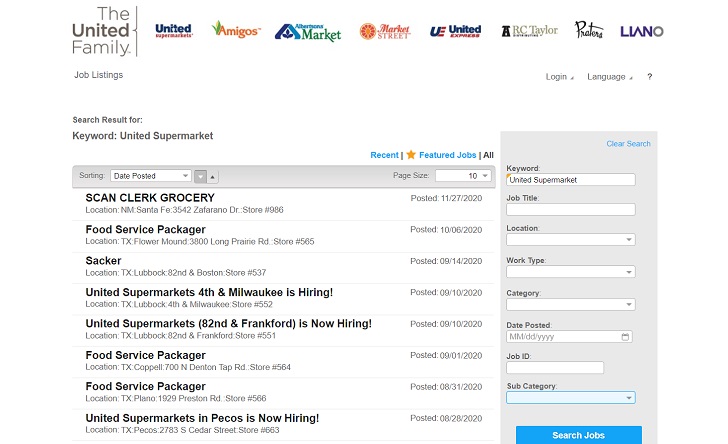Open the Llano brand logo
Viewport: 728px width, 444px height.
tap(642, 32)
